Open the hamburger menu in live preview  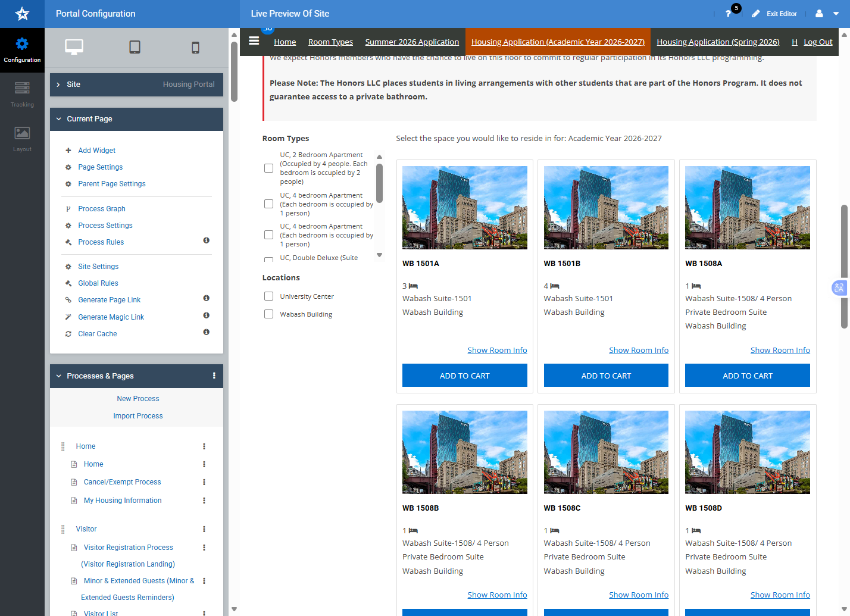[254, 41]
